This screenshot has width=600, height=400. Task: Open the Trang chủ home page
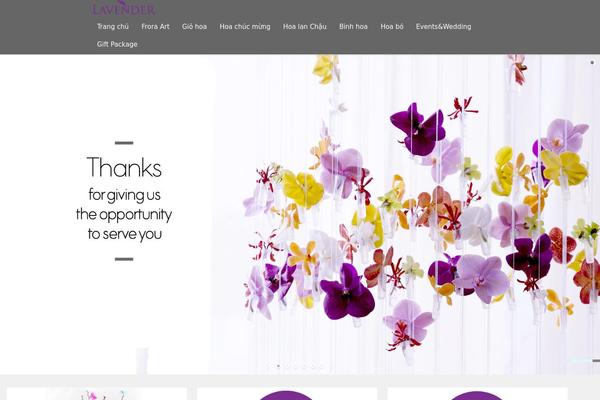click(112, 26)
